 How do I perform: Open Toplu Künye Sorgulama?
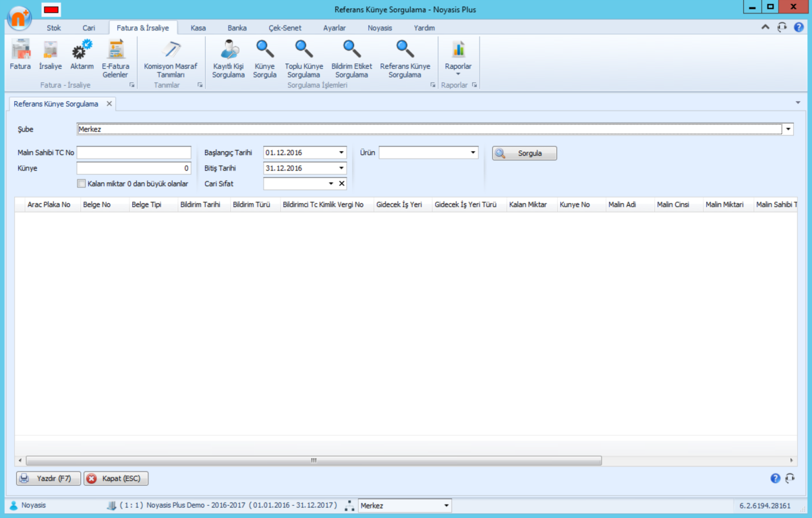click(x=304, y=59)
